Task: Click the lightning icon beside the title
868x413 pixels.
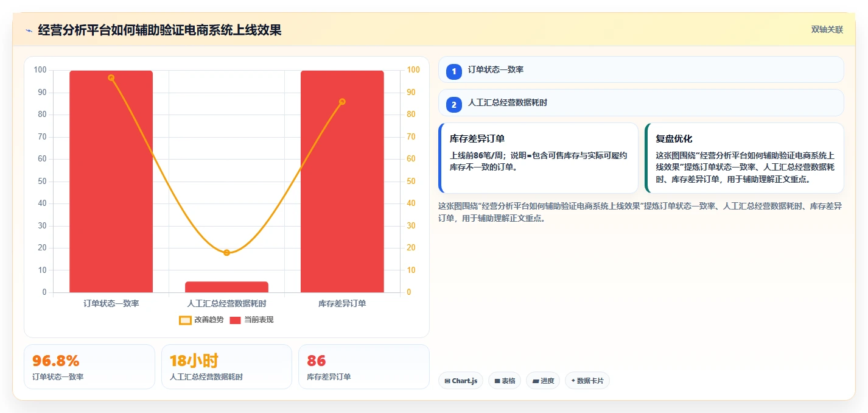Action: click(29, 30)
